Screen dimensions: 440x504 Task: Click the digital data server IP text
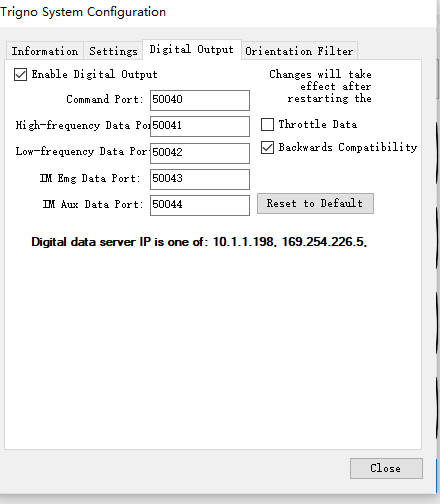click(x=199, y=242)
